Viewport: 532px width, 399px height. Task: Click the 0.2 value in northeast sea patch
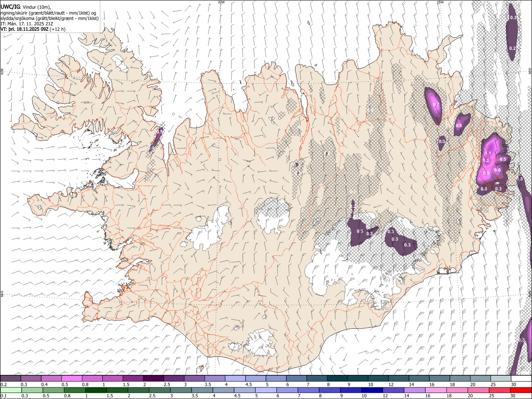pos(512,48)
